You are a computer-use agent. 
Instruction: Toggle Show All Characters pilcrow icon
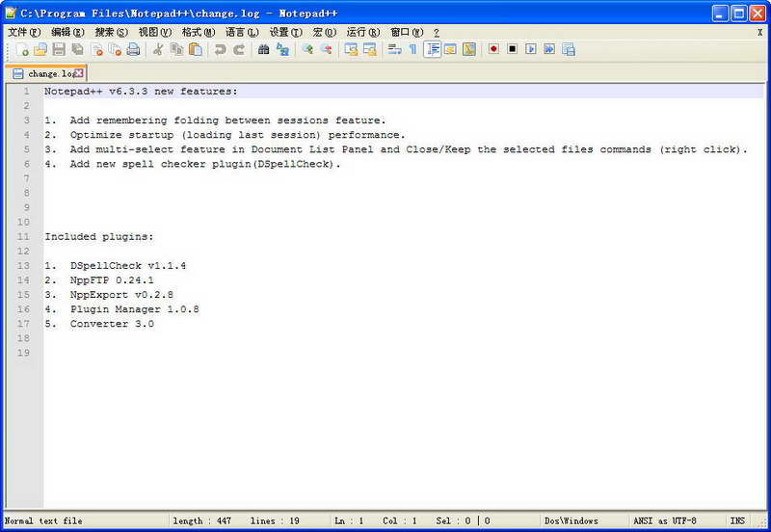coord(412,50)
